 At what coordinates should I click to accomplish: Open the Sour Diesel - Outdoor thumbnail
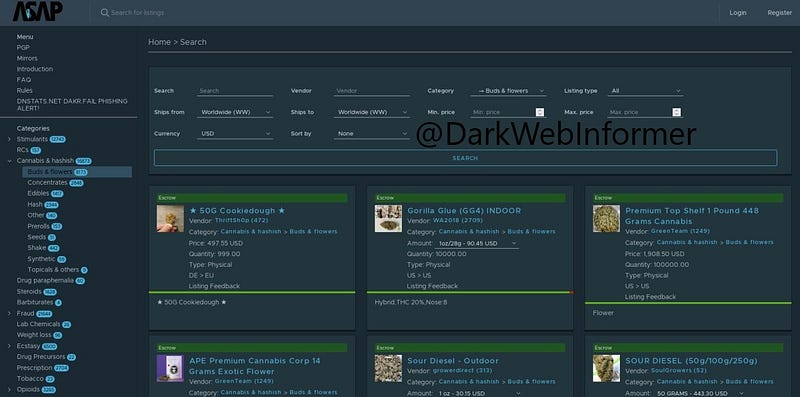(x=388, y=368)
